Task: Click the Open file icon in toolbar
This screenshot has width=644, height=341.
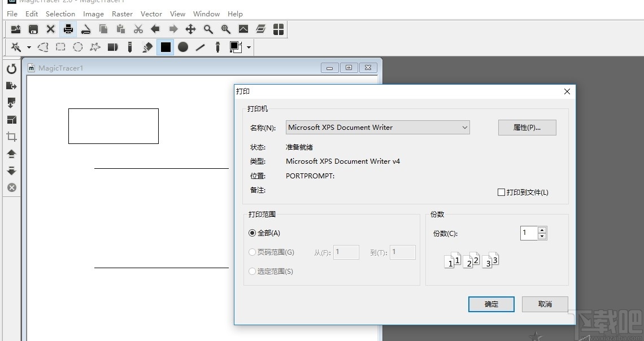Action: [16, 29]
